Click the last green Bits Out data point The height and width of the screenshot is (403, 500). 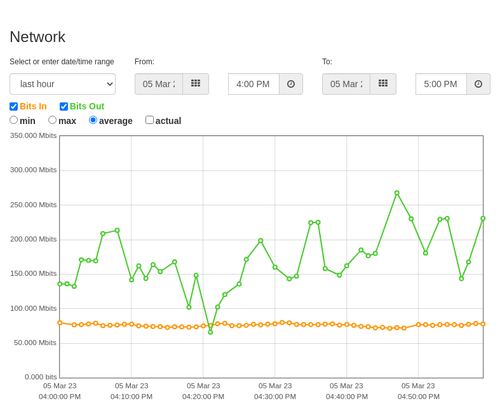point(483,219)
